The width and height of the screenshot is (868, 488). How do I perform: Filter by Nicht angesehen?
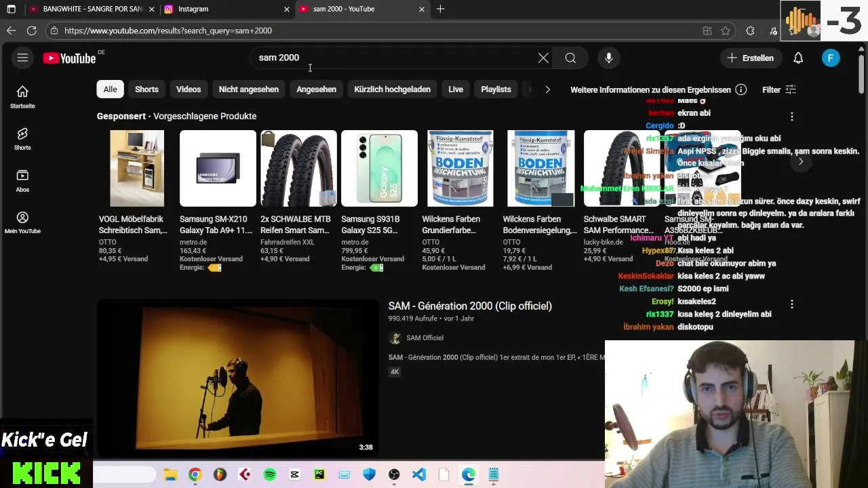[248, 89]
